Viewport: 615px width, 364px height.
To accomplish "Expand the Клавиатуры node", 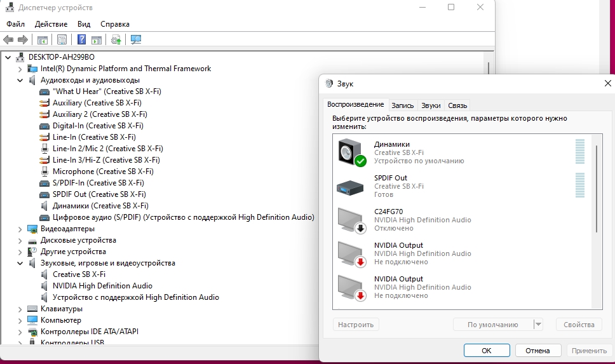I will tap(20, 309).
